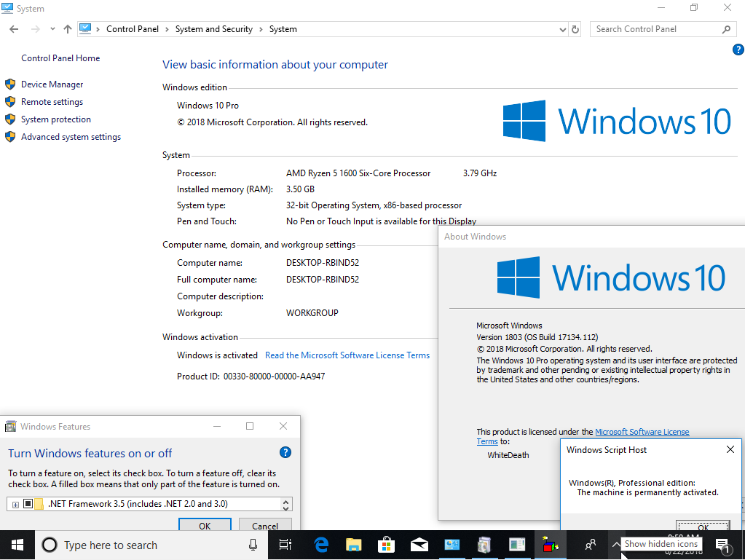Open Task View from the taskbar
The image size is (745, 560).
tap(285, 545)
